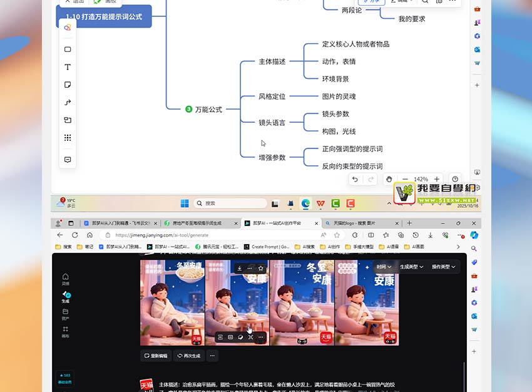Image resolution: width=532 pixels, height=392 pixels.
Task: Open the 操作类型 dropdown
Action: click(443, 267)
